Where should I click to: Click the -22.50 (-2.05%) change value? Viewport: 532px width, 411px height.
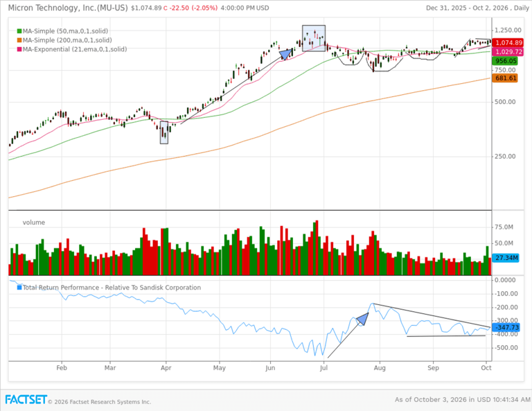[193, 8]
